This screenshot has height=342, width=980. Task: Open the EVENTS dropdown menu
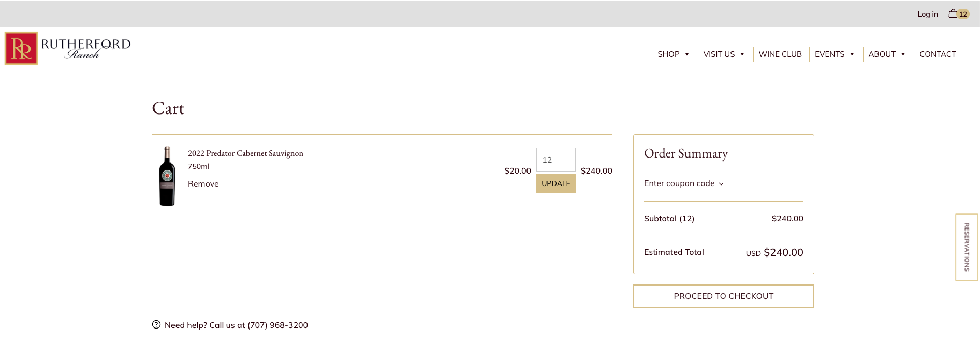click(834, 54)
